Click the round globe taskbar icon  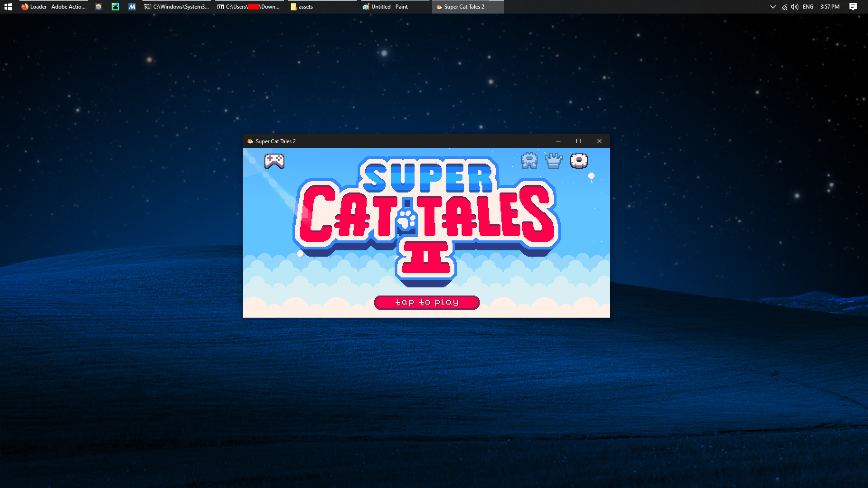pos(99,7)
